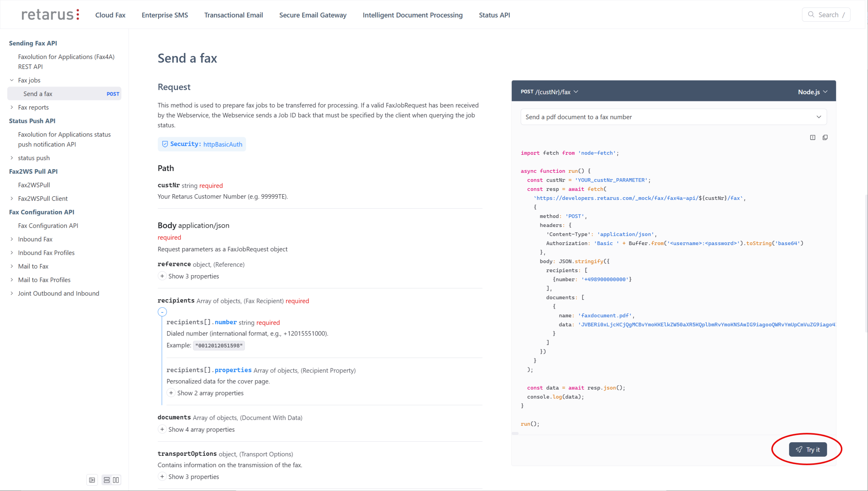Click the retarus logo
The image size is (868, 491).
click(51, 15)
